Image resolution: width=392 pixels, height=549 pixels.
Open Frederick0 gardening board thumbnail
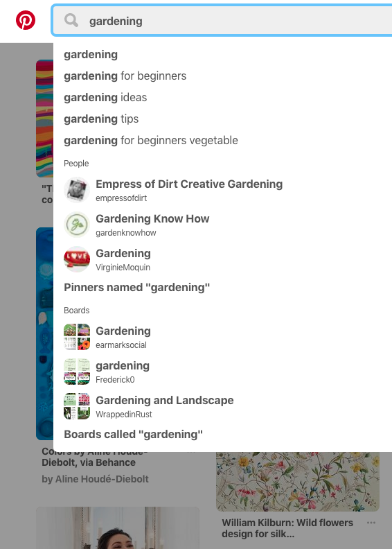click(77, 372)
